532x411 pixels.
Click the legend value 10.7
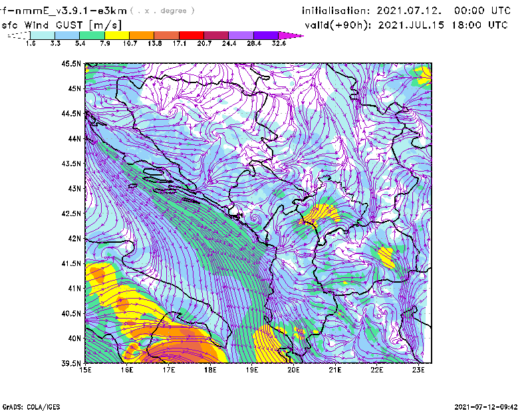tap(130, 43)
